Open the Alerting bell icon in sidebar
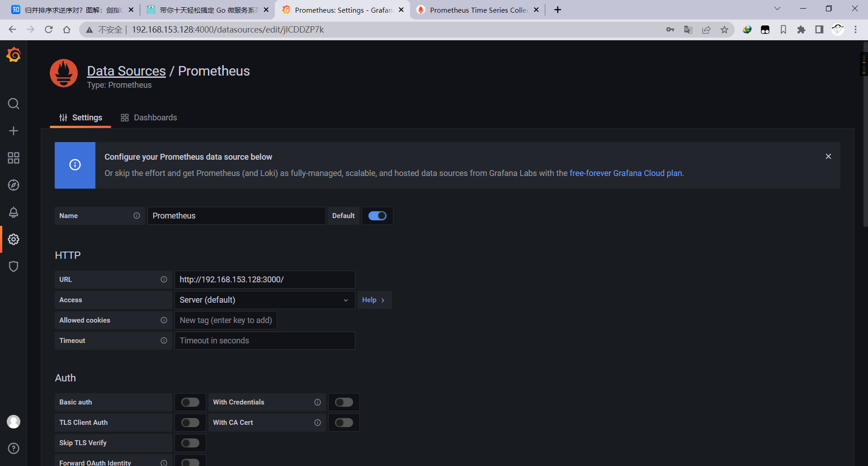 point(14,212)
